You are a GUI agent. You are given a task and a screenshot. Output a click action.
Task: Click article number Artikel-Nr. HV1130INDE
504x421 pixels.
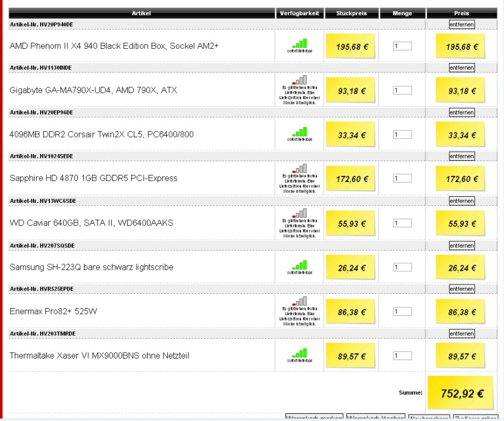(x=41, y=68)
